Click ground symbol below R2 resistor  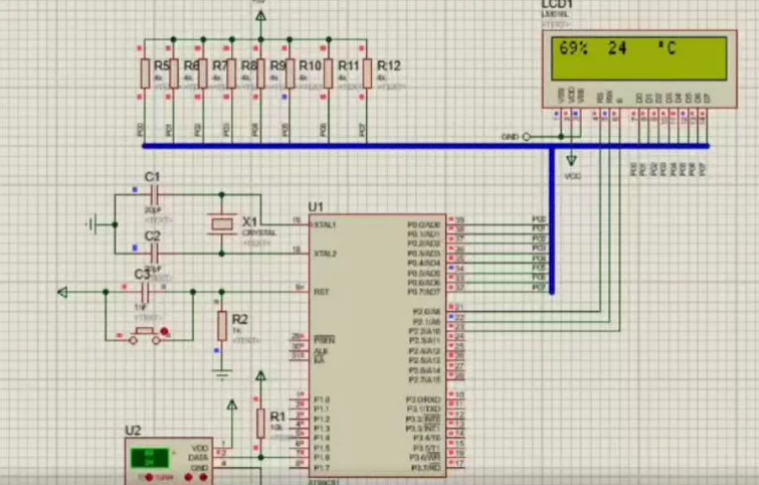click(x=221, y=374)
